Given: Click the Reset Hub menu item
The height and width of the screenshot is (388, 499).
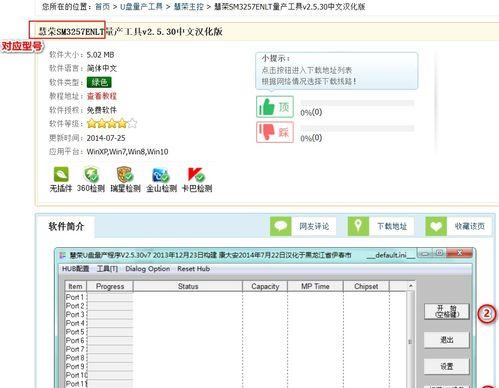Looking at the screenshot, I should coord(193,269).
